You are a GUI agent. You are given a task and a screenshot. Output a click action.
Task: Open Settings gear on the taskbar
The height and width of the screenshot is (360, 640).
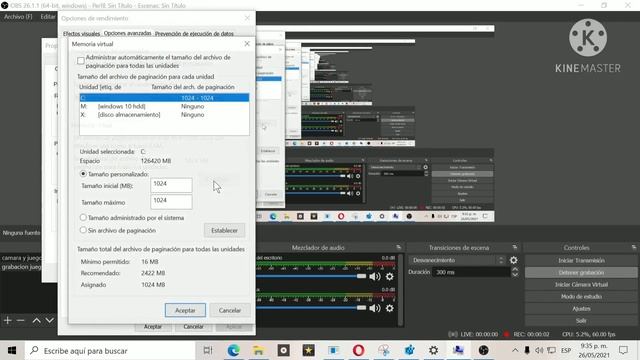433,350
